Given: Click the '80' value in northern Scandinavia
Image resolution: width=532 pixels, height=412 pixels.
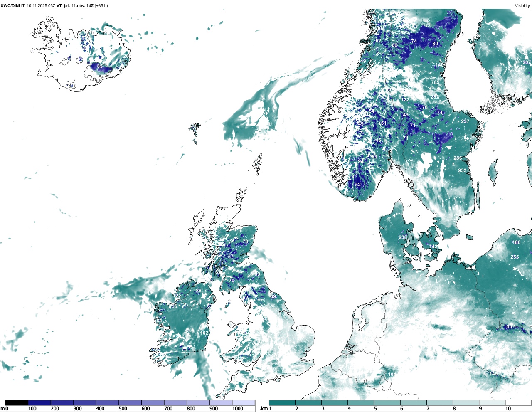Looking at the screenshot, I should pyautogui.click(x=435, y=44).
